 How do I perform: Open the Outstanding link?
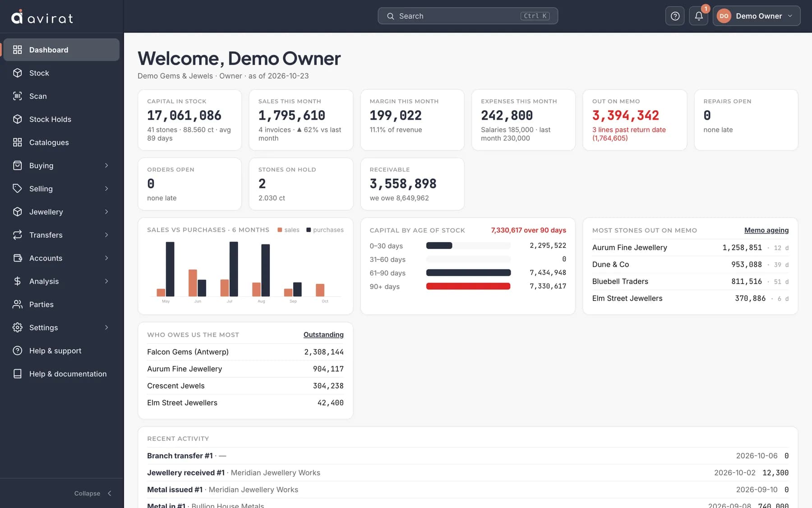click(x=323, y=335)
